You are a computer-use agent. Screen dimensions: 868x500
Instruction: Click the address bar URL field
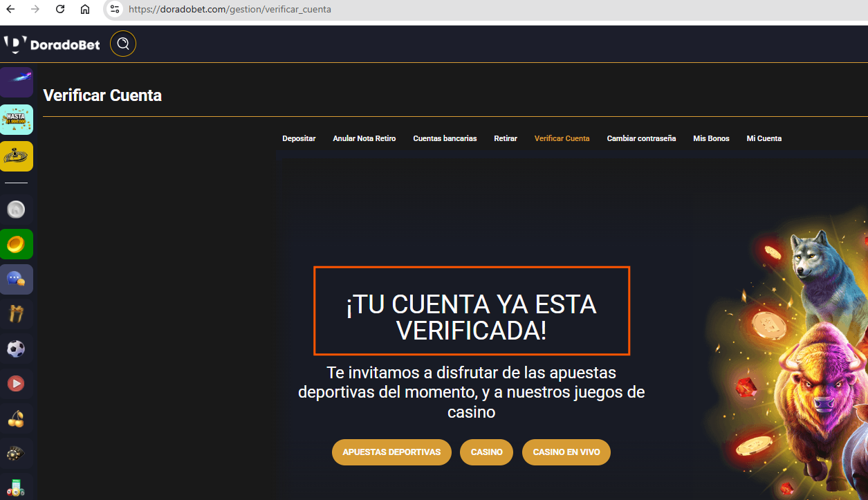[484, 10]
